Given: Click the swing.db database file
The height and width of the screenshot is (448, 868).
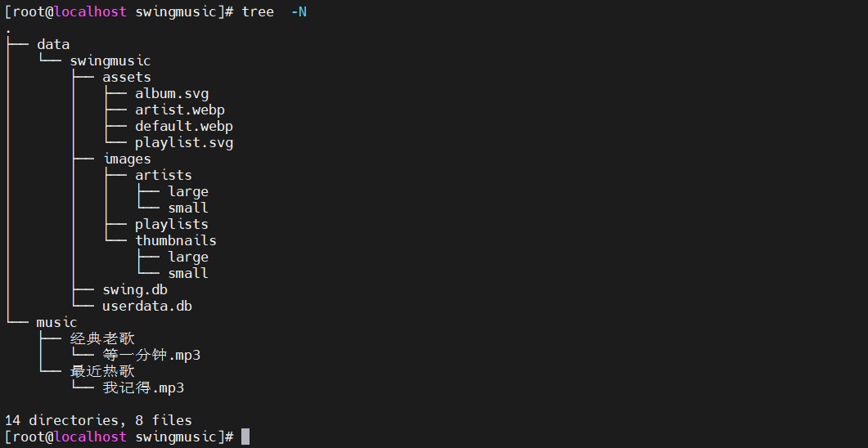Looking at the screenshot, I should pos(135,289).
